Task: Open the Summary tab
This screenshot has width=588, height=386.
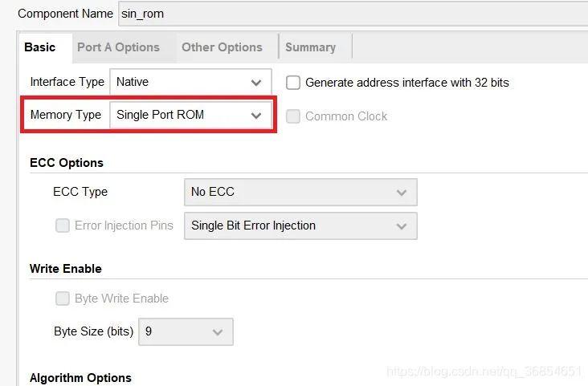Action: (310, 47)
